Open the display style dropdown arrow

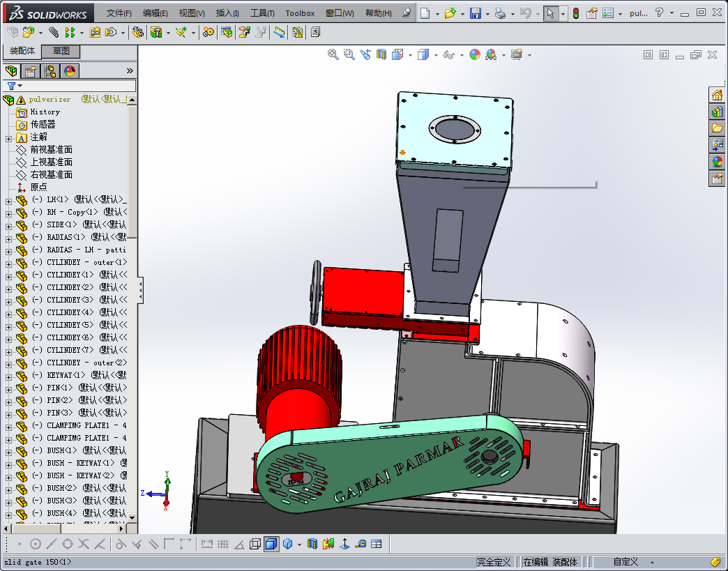pos(436,55)
